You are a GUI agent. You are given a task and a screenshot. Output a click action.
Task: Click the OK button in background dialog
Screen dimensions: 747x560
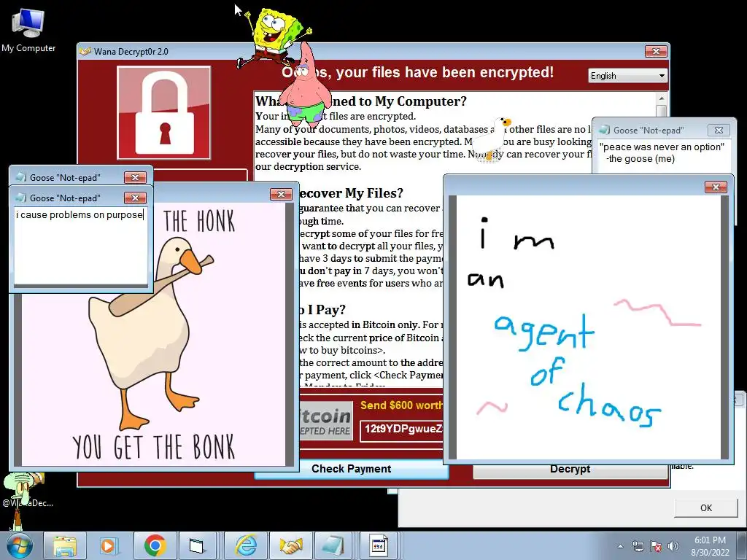tap(706, 508)
